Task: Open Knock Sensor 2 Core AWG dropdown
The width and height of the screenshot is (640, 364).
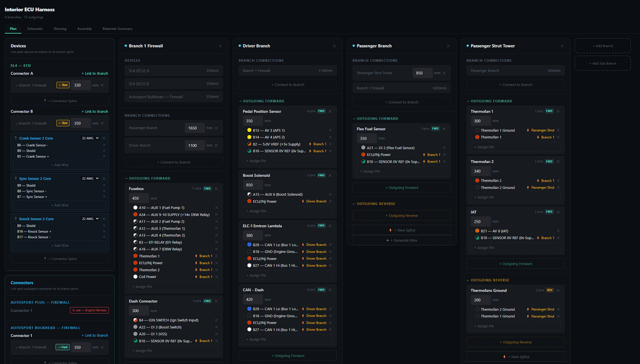Action: (x=90, y=219)
